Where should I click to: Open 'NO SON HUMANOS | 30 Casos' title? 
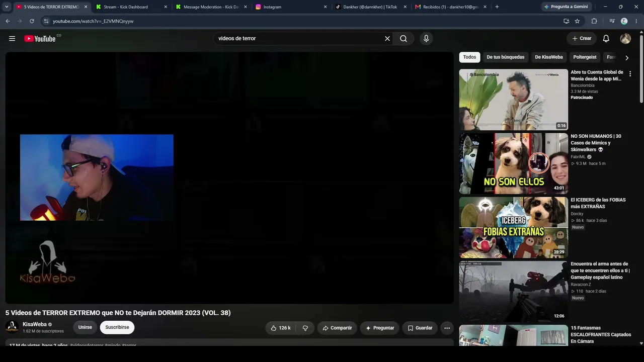coord(596,143)
